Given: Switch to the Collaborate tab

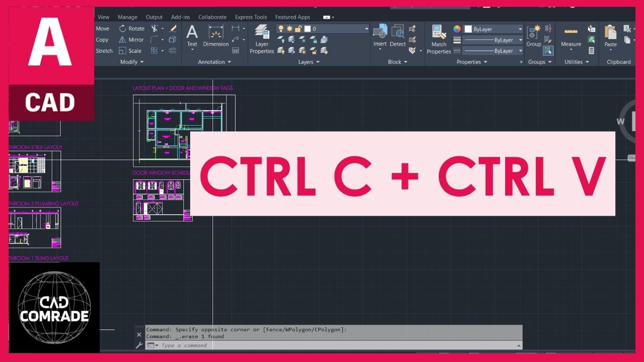Looking at the screenshot, I should pyautogui.click(x=212, y=17).
